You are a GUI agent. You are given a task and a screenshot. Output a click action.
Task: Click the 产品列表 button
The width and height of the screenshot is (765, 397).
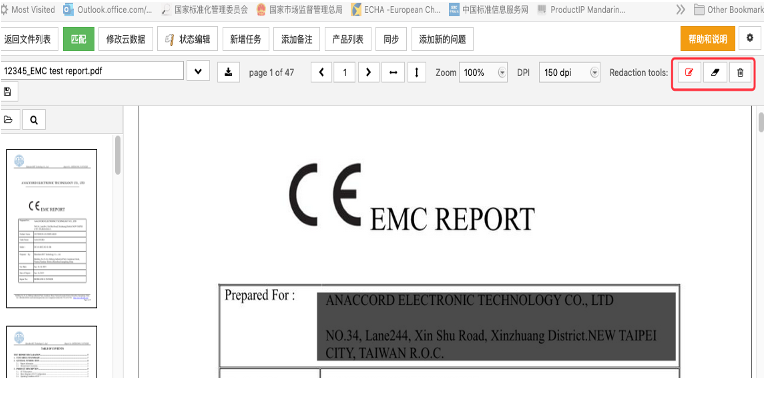[348, 39]
